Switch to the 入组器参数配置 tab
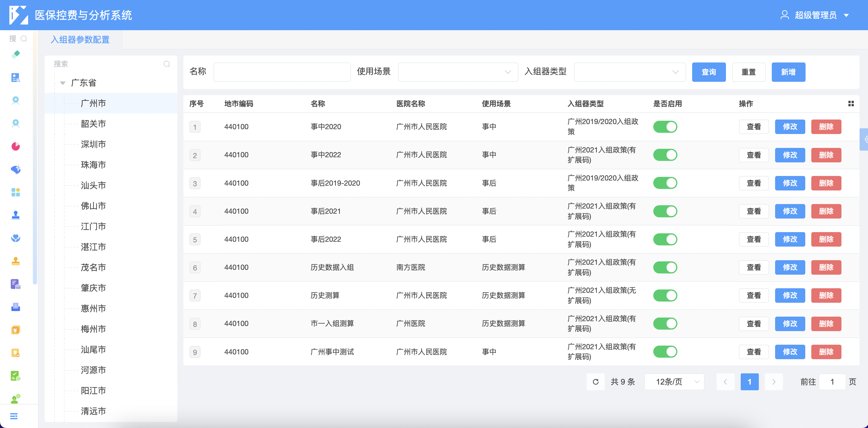The image size is (868, 428). (80, 40)
